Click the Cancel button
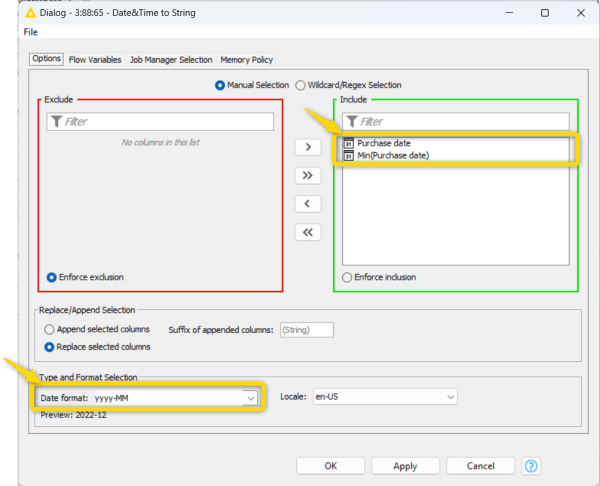This screenshot has width=600, height=486. pyautogui.click(x=480, y=466)
